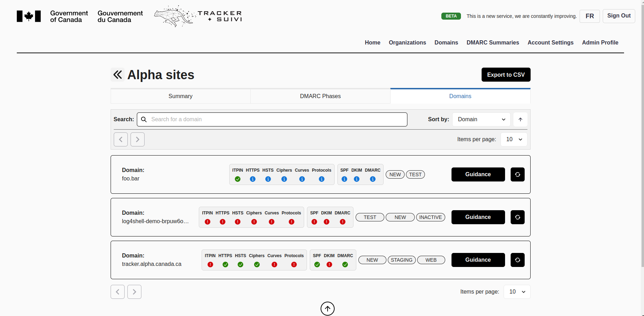This screenshot has height=316, width=644.
Task: Open Guidance for tracker.alpha.canada.ca
Action: [478, 260]
